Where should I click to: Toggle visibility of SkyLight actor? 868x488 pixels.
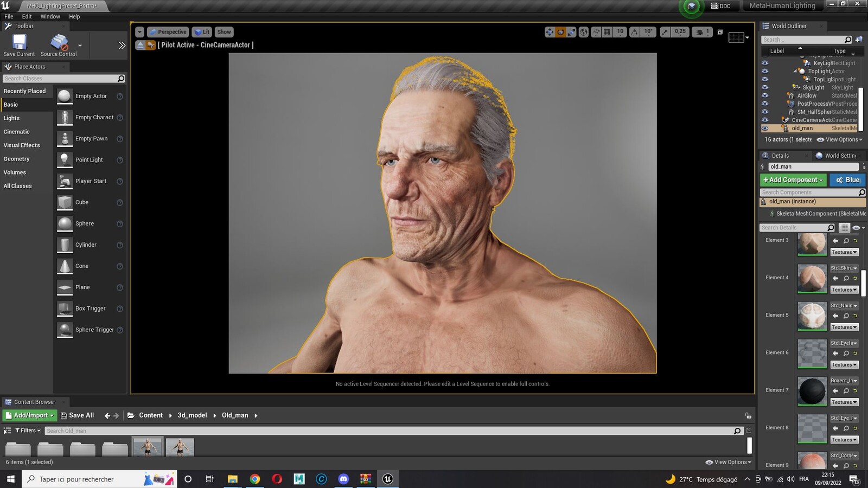point(765,87)
